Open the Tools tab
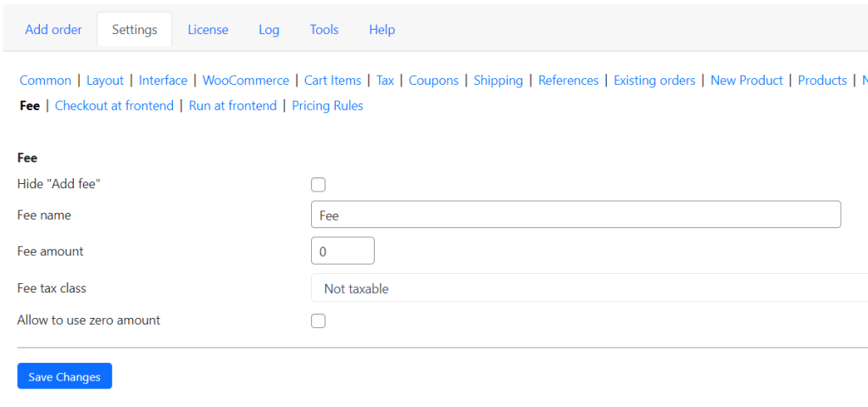The image size is (868, 407). click(x=324, y=30)
